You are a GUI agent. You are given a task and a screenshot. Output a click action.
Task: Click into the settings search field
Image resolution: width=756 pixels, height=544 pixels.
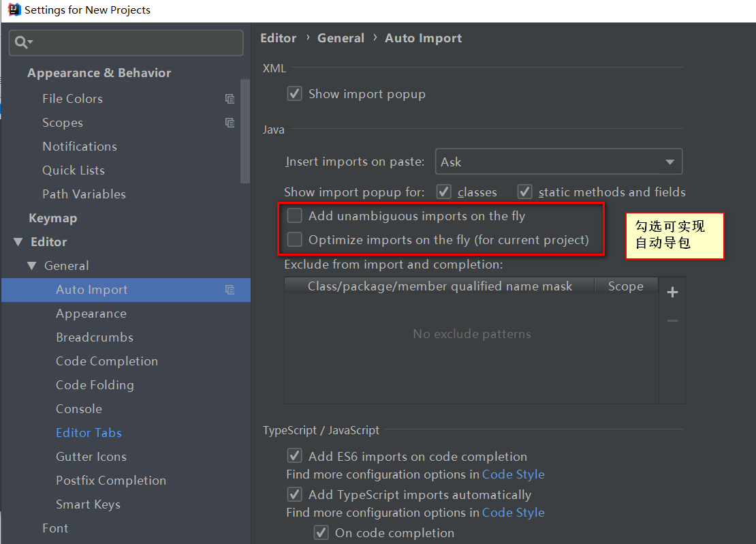126,42
